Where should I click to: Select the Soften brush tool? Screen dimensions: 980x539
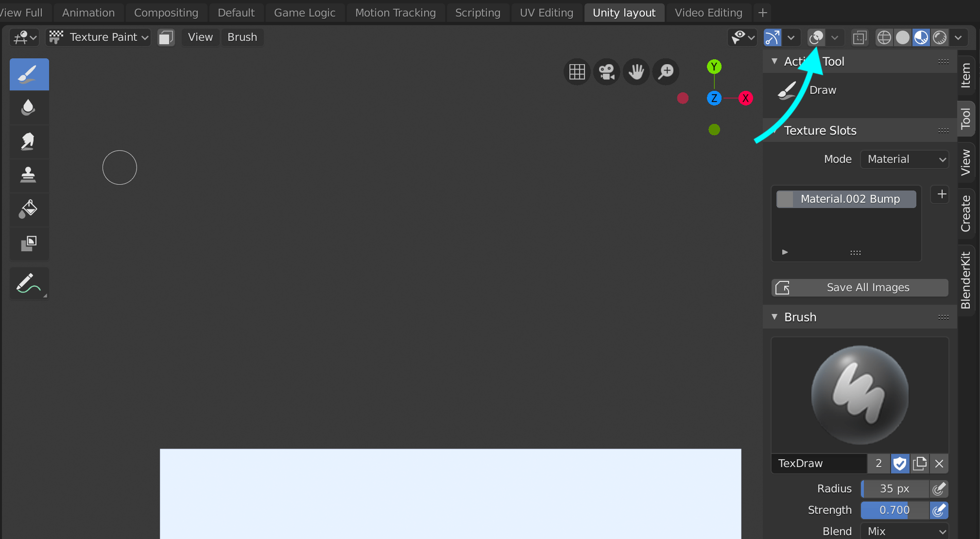tap(29, 108)
